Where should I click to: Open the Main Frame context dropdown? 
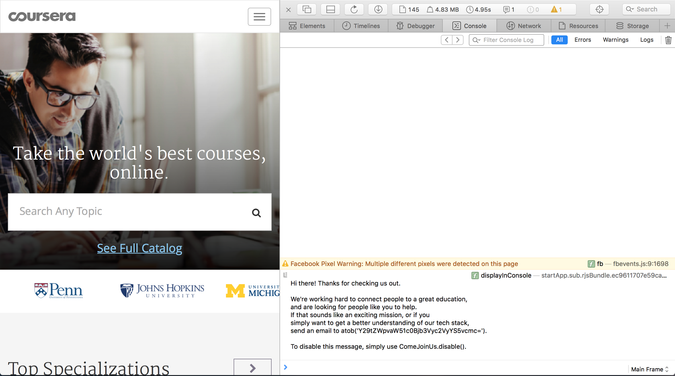(649, 369)
